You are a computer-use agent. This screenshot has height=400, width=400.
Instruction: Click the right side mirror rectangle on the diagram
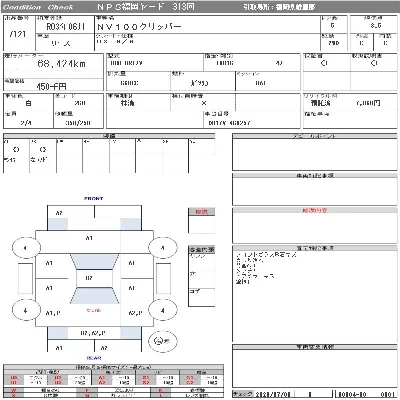pos(163,279)
